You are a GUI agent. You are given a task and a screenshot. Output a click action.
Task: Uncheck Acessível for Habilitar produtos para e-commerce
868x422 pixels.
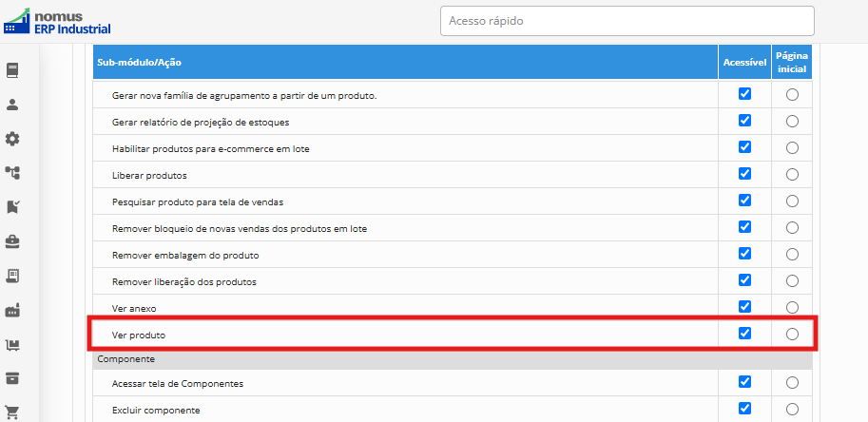click(744, 147)
